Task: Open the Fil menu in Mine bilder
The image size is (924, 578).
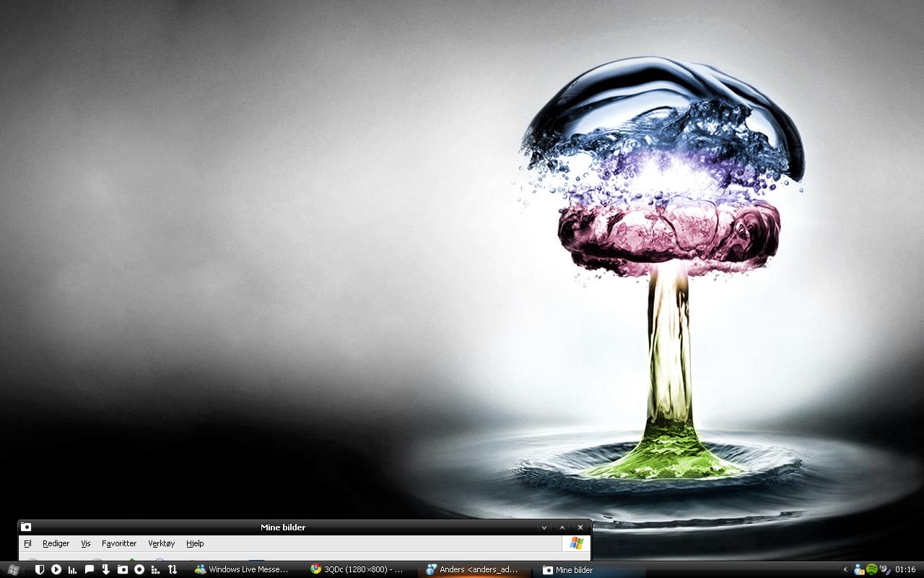Action: click(x=27, y=543)
